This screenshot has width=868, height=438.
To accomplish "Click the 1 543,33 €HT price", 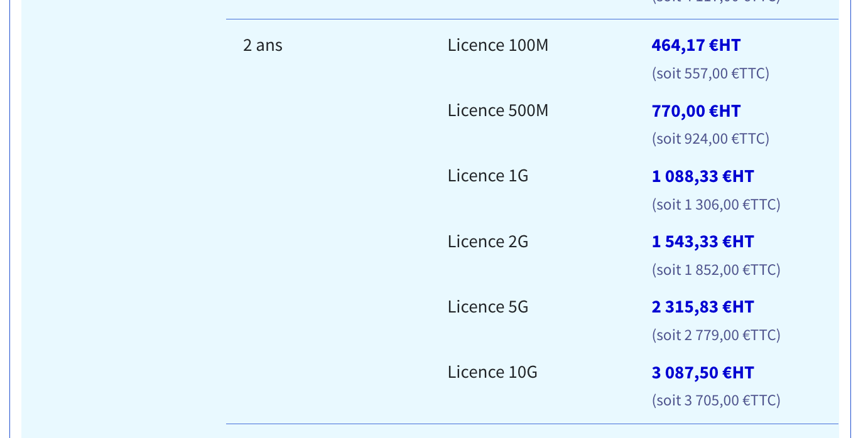I will 703,242.
